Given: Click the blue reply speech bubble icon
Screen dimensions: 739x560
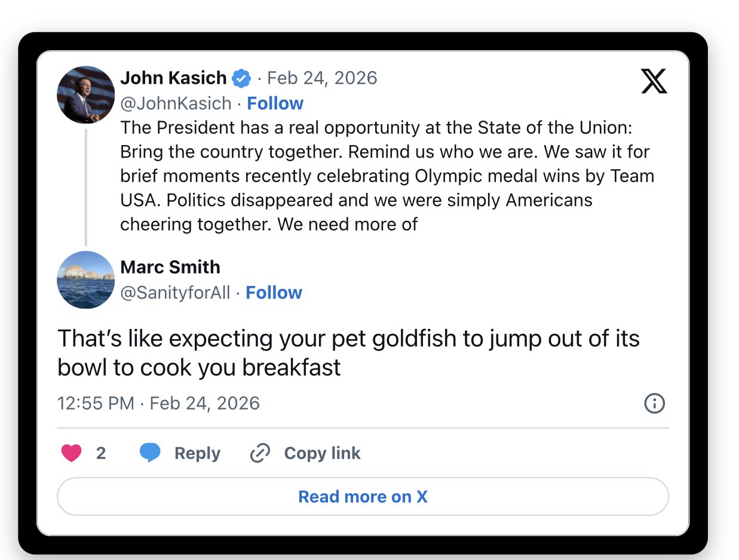Looking at the screenshot, I should click(150, 453).
